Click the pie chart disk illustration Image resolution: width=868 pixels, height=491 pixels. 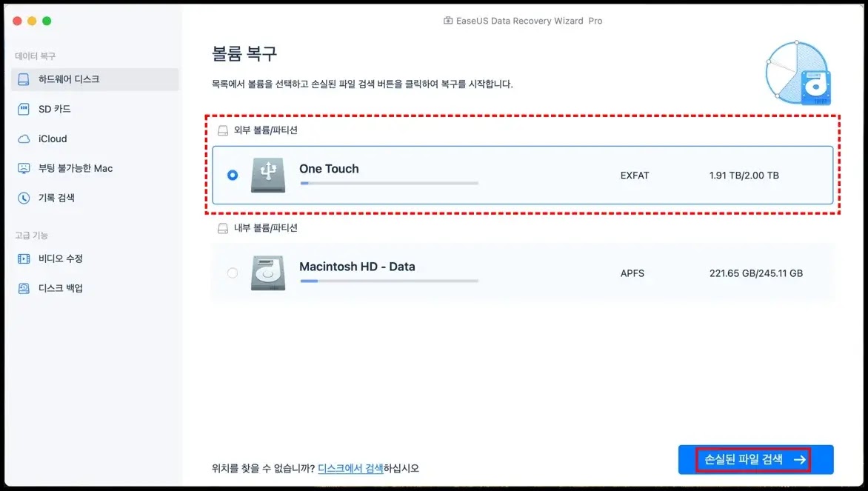pos(798,73)
